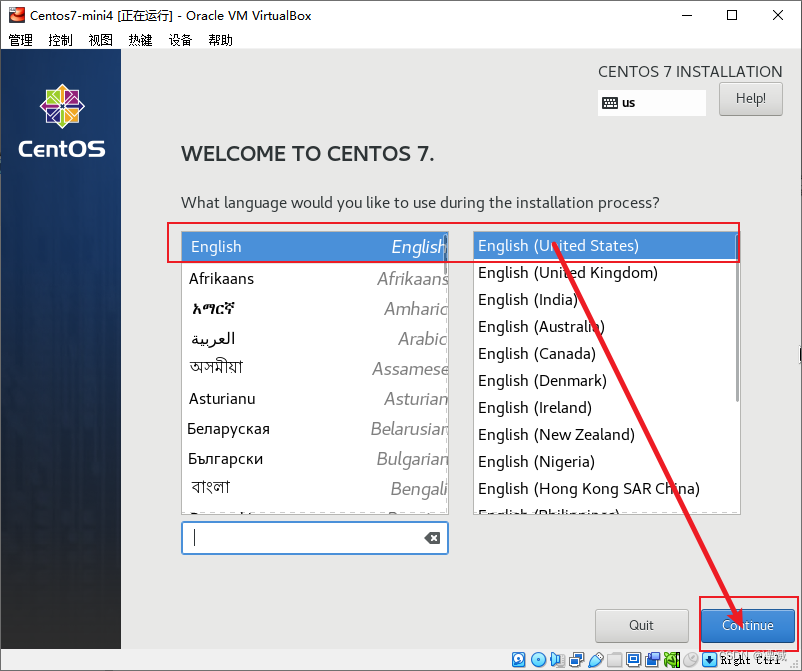Screen dimensions: 802x671
Task: Select the Assamese language row
Action: pyautogui.click(x=315, y=368)
